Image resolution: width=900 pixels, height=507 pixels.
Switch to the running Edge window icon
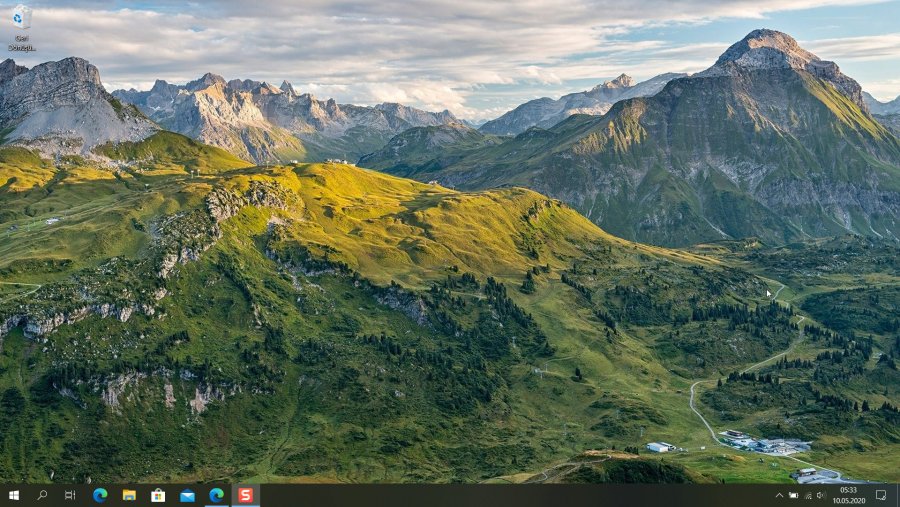tap(216, 495)
